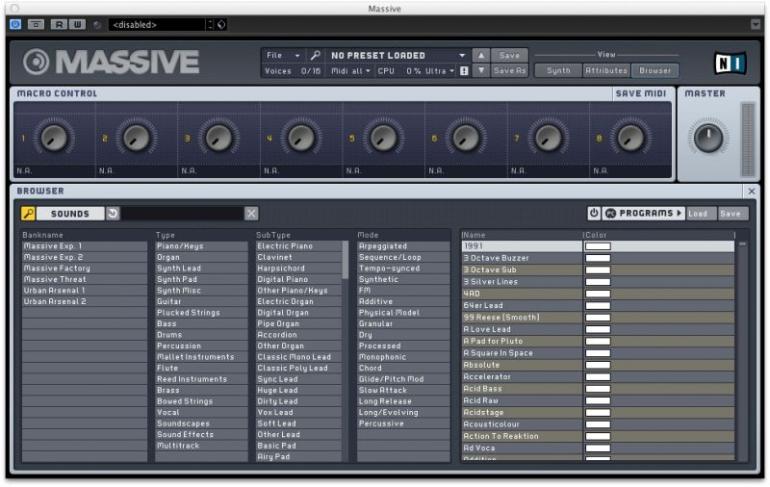Image resolution: width=770 pixels, height=487 pixels.
Task: Adjust macro knob 5
Action: [x=383, y=138]
